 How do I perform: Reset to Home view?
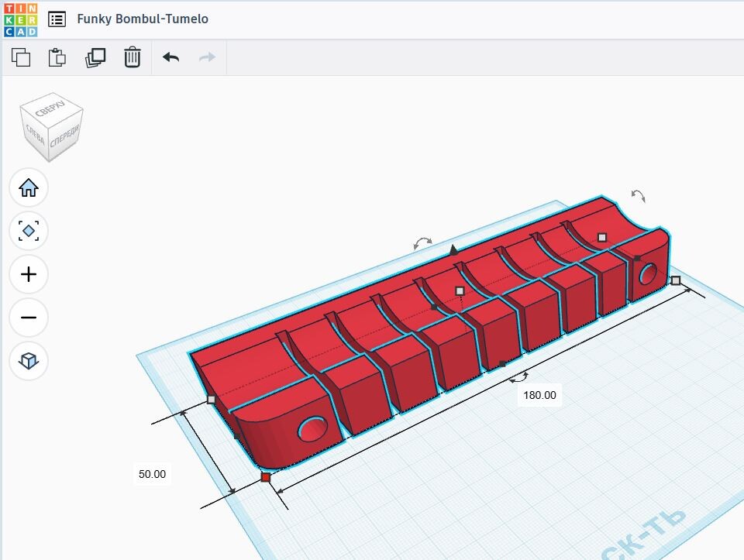coord(29,187)
